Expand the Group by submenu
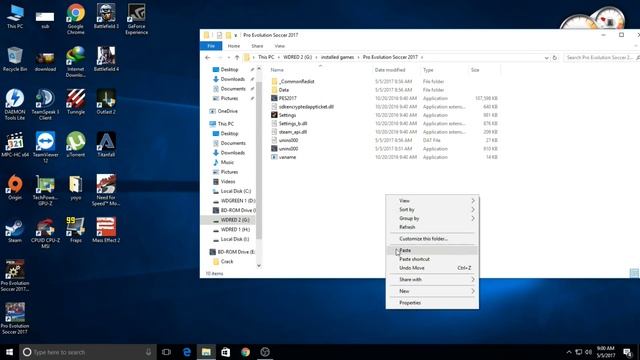This screenshot has height=360, width=640. pos(432,218)
